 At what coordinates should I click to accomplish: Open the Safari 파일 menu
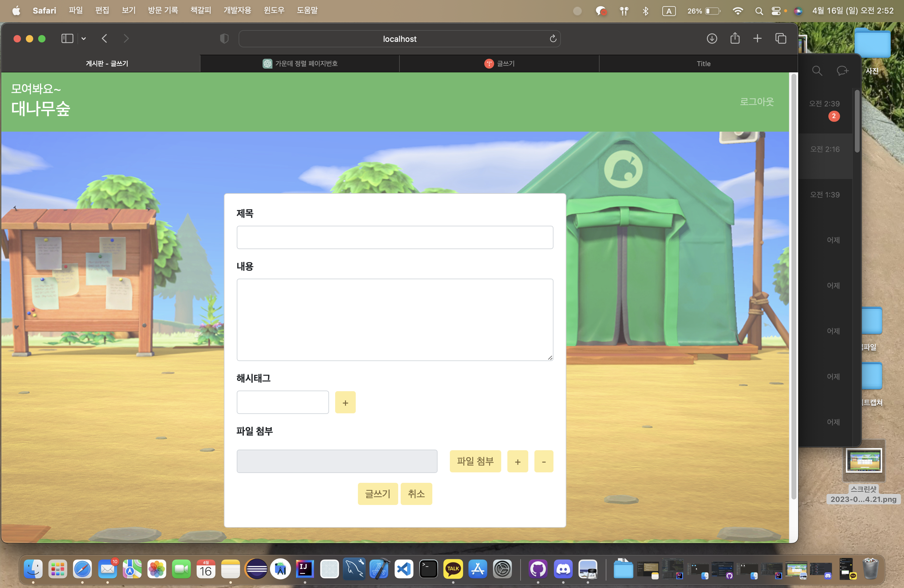[76, 10]
